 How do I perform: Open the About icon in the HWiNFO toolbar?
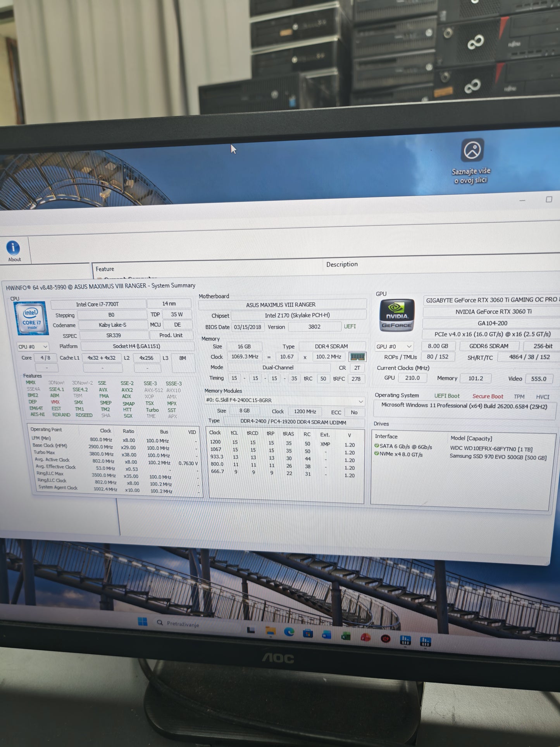[14, 251]
